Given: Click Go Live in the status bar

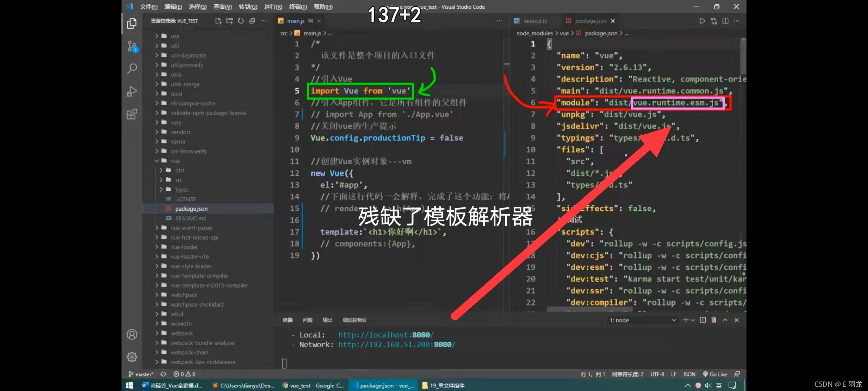Looking at the screenshot, I should tap(715, 374).
